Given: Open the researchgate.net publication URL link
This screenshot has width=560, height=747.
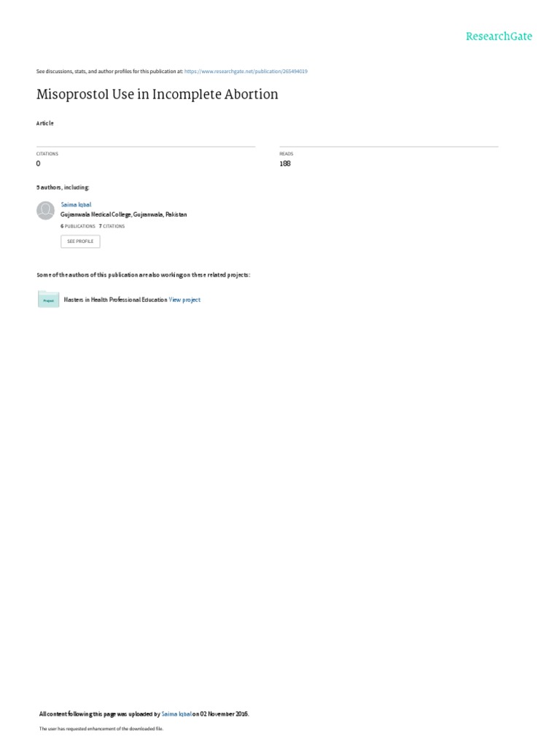Looking at the screenshot, I should click(x=246, y=71).
